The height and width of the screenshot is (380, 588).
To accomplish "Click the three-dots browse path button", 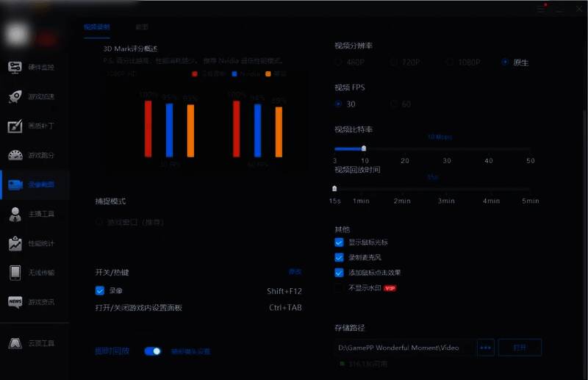I will coord(486,348).
